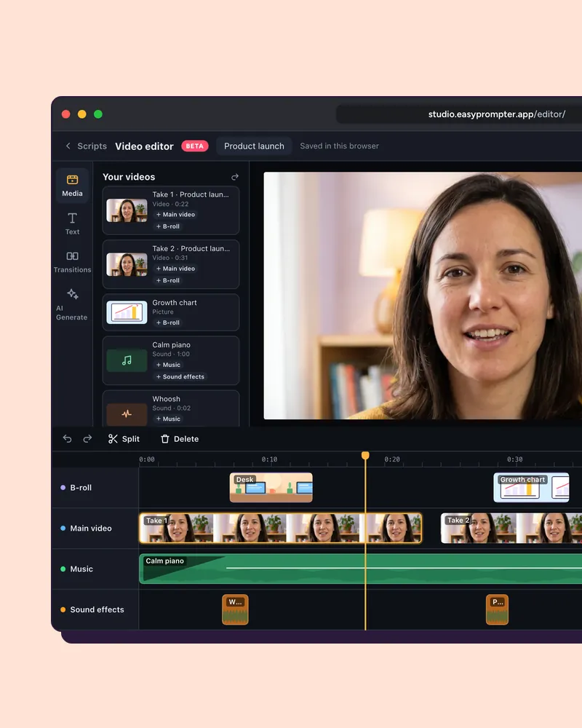Add Calm piano to Sound effects
The image size is (582, 728).
[180, 376]
